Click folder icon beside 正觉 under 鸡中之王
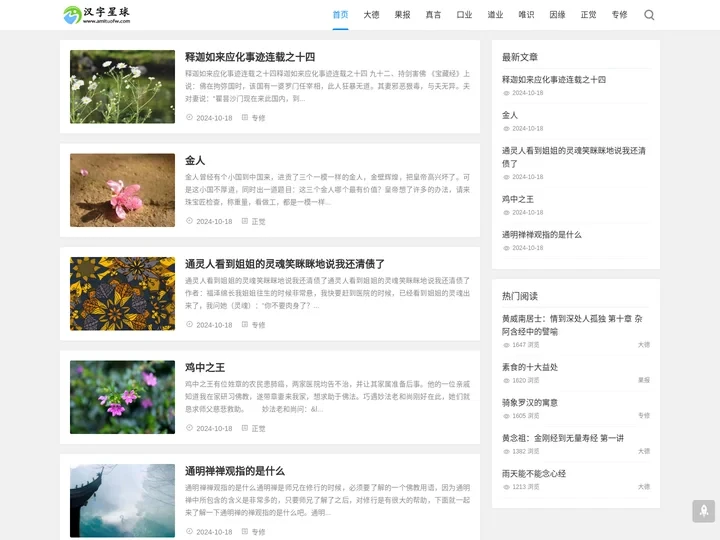The image size is (720, 540). tap(244, 428)
